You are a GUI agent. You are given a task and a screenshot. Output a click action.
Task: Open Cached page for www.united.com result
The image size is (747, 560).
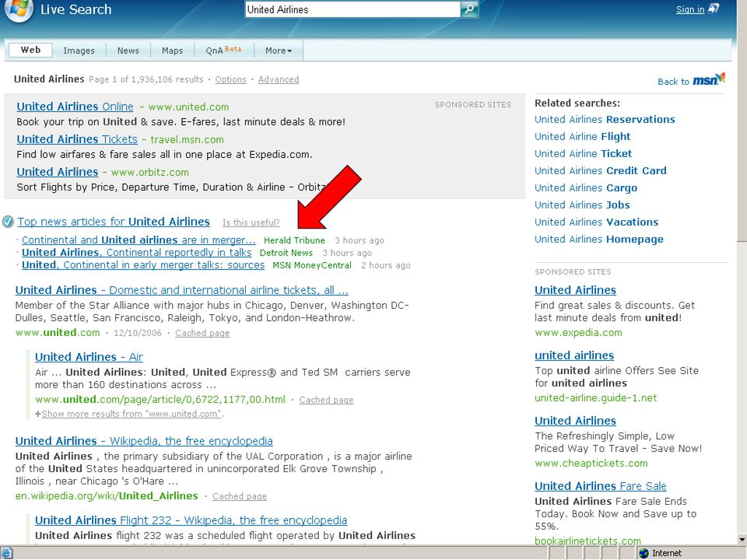(x=202, y=333)
